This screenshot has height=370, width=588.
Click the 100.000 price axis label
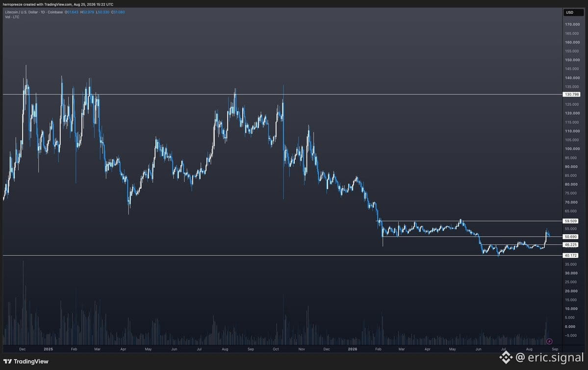tap(572, 149)
